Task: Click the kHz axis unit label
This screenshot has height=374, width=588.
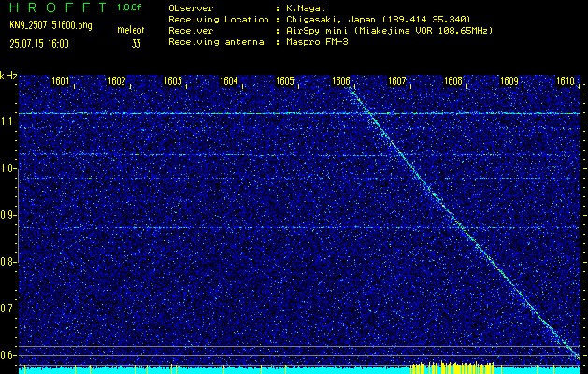Action: 8,76
